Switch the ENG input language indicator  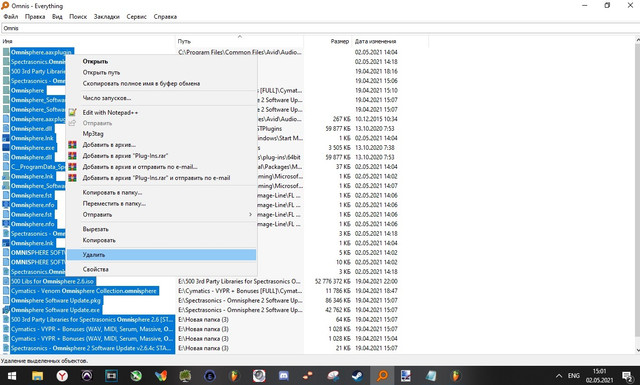click(573, 376)
